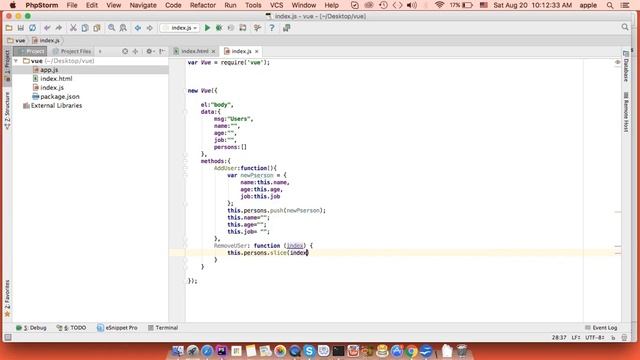
Task: Open the index.js run configuration dropdown
Action: coord(180,28)
